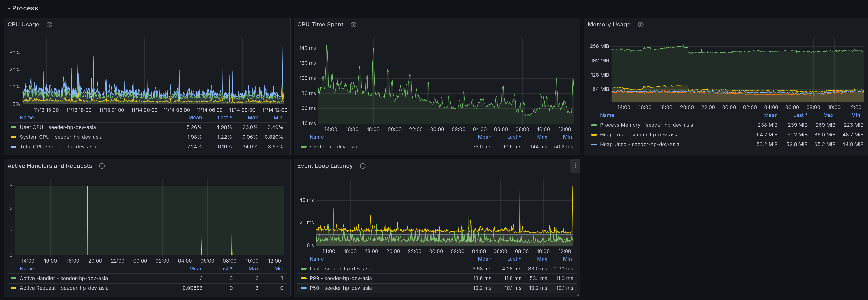Viewport: 868px width, 300px height.
Task: Collapse the Process row section
Action: click(9, 8)
